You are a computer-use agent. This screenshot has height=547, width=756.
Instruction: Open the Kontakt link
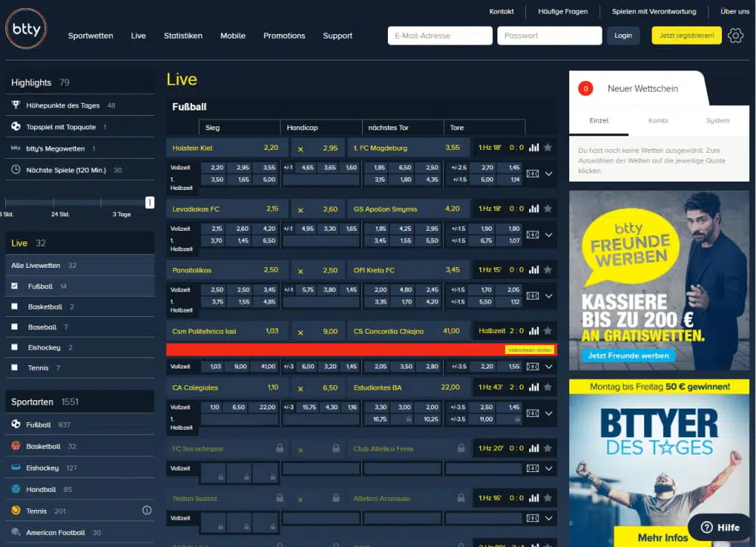pyautogui.click(x=501, y=11)
